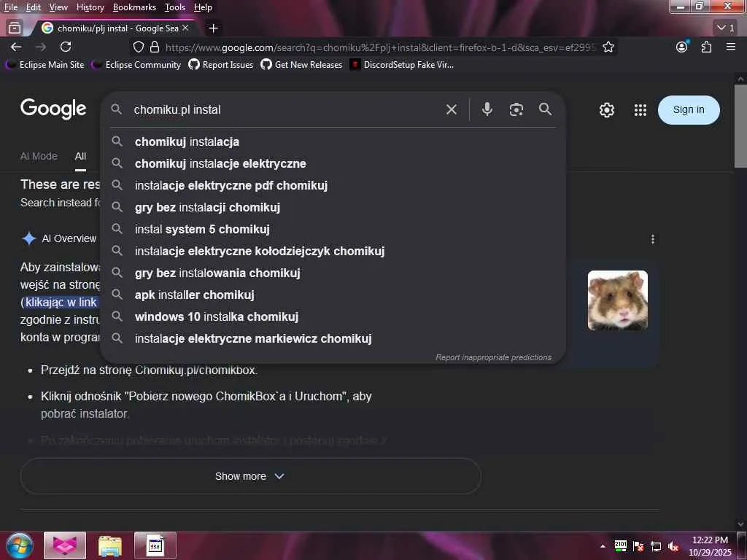Open the Tools menu
Image resolution: width=747 pixels, height=560 pixels.
(x=175, y=7)
